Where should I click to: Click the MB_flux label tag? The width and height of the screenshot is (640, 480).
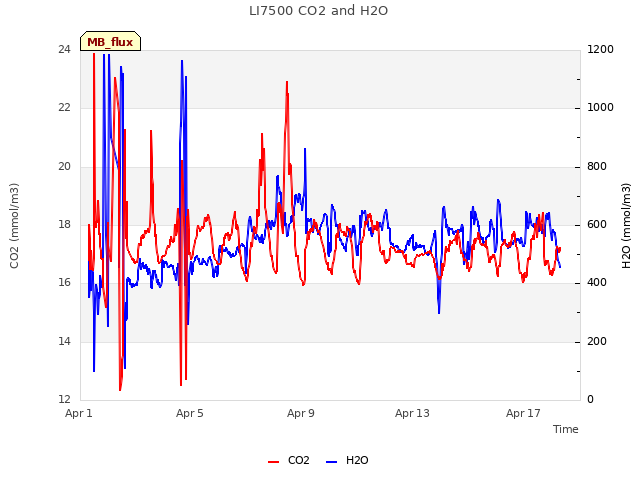point(110,41)
